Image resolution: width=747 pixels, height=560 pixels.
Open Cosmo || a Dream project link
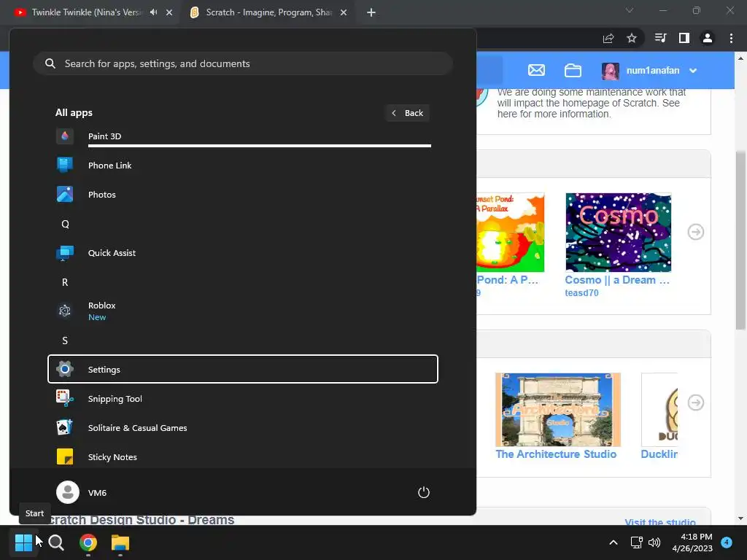pyautogui.click(x=617, y=280)
